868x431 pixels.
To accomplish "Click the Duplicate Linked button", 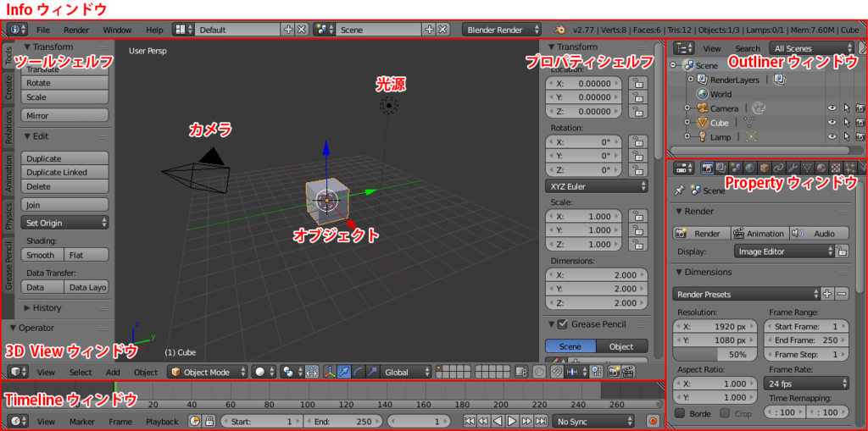I will [x=64, y=172].
